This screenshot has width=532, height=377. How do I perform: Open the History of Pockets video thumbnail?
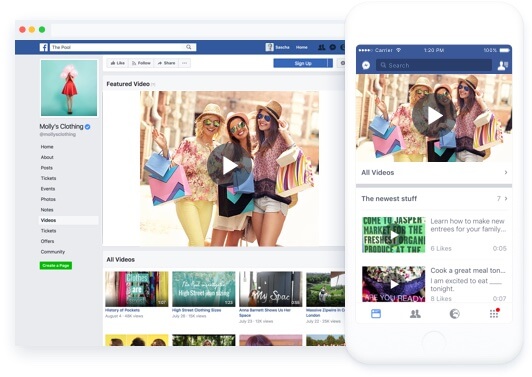click(x=136, y=289)
